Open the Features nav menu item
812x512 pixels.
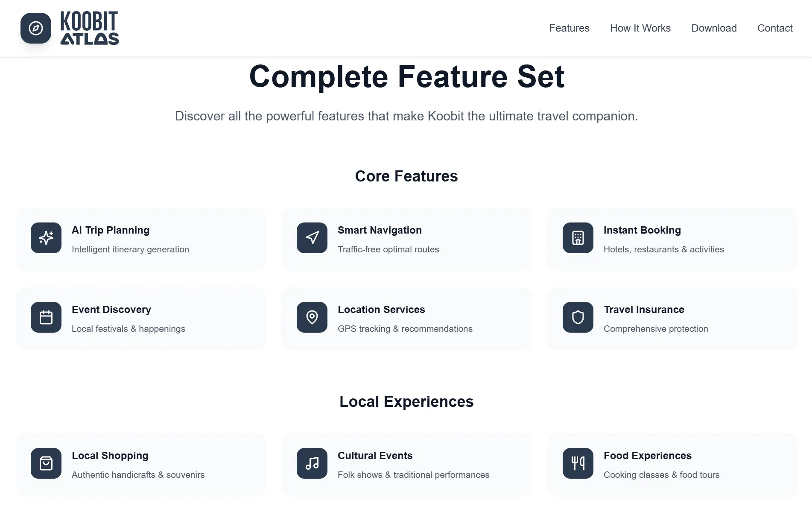(569, 28)
